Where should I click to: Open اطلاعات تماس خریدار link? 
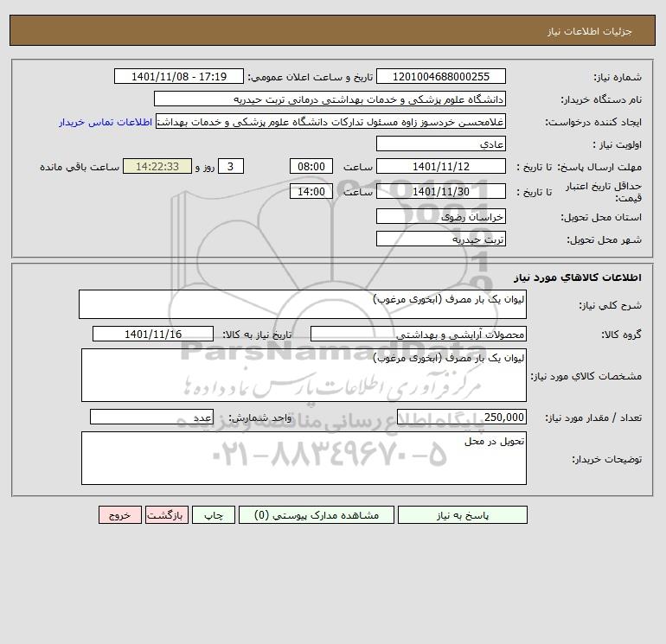pos(106,122)
